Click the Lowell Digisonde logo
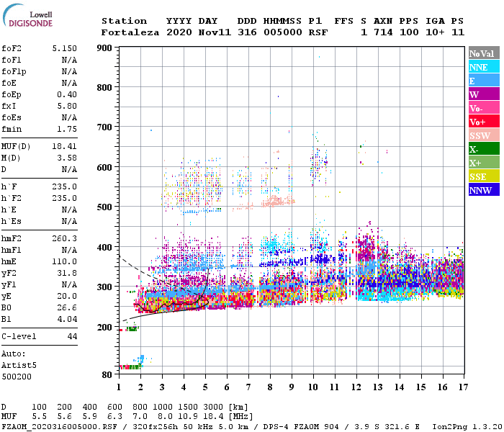Screen dimensions: 504x432 click(x=27, y=15)
